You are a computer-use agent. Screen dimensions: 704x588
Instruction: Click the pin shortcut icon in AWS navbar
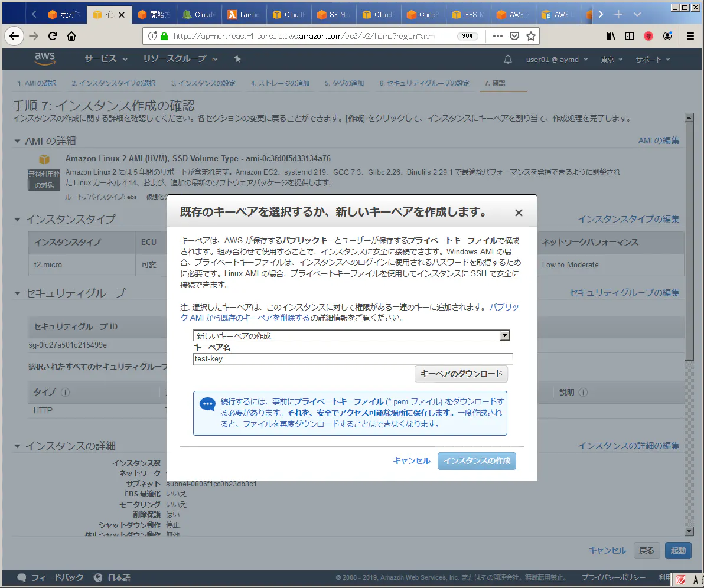[x=237, y=59]
